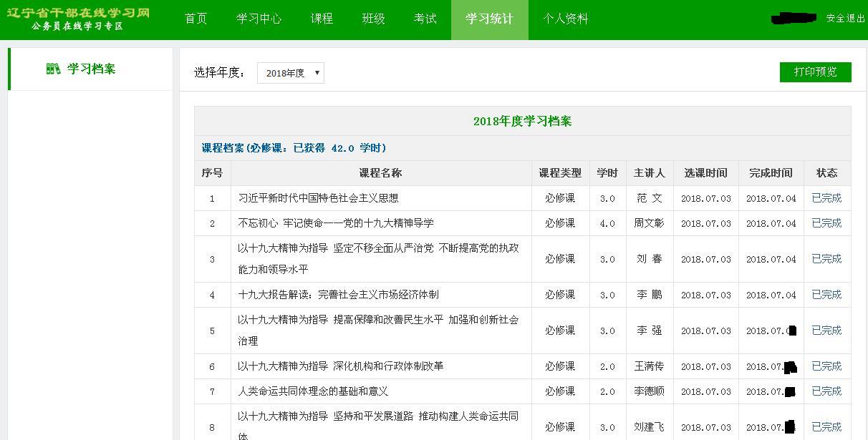Select 学习档案 in the left sidebar
Screen dimensions: 868x440
click(91, 69)
